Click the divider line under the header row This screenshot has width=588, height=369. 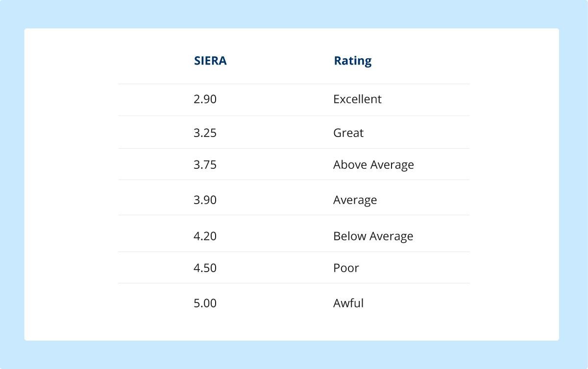coord(294,84)
